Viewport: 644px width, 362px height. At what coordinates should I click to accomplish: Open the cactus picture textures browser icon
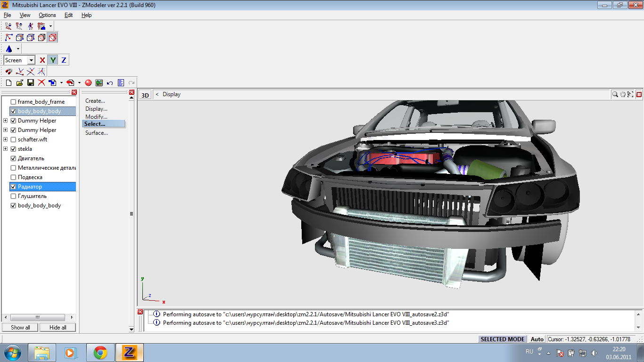pos(99,82)
